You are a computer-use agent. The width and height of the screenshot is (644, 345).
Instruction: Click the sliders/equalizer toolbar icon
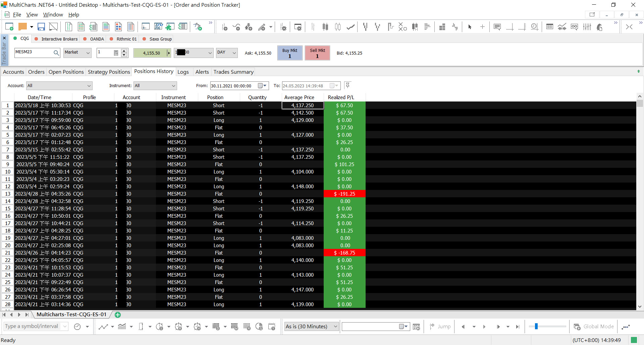[587, 27]
